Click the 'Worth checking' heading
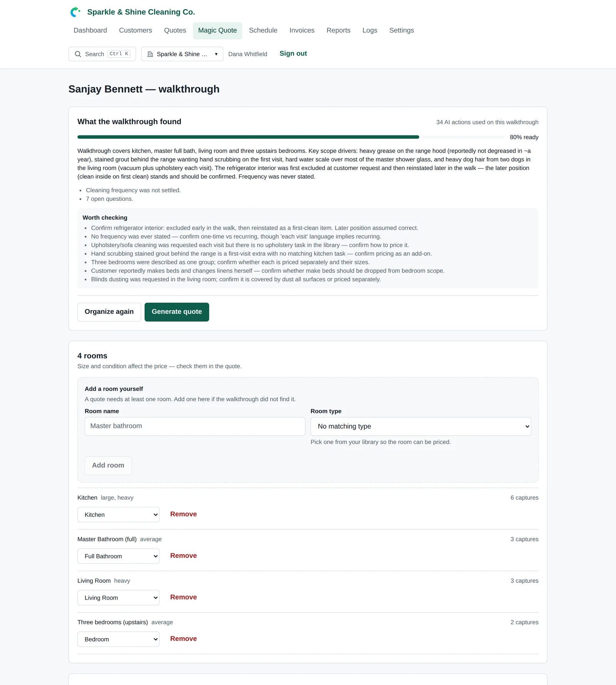Screen dimensions: 616x685 coord(105,218)
